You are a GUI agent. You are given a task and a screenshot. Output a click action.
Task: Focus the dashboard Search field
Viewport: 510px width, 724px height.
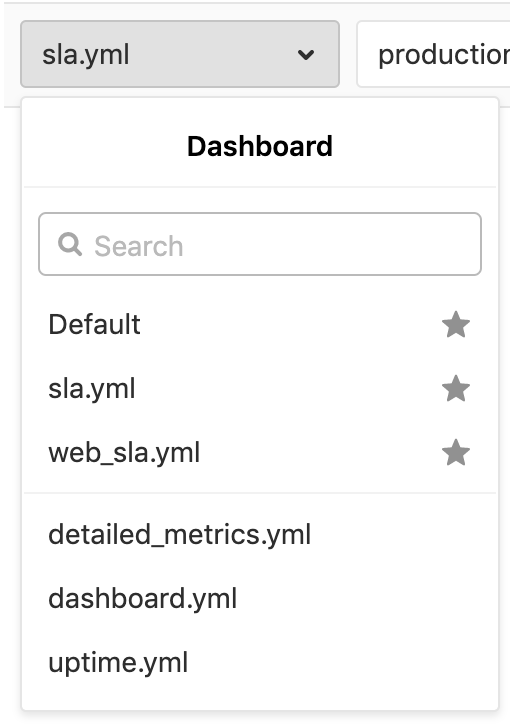260,244
